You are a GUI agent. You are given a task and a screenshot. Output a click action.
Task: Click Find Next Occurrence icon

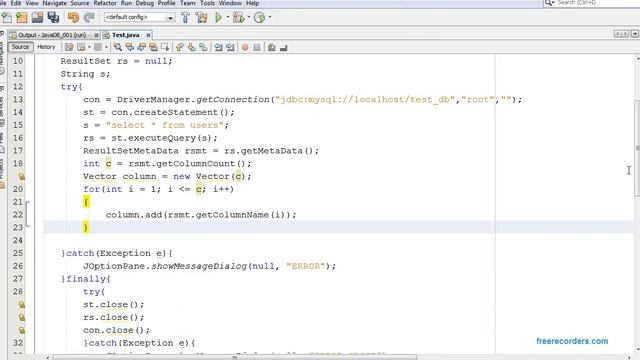click(x=141, y=47)
